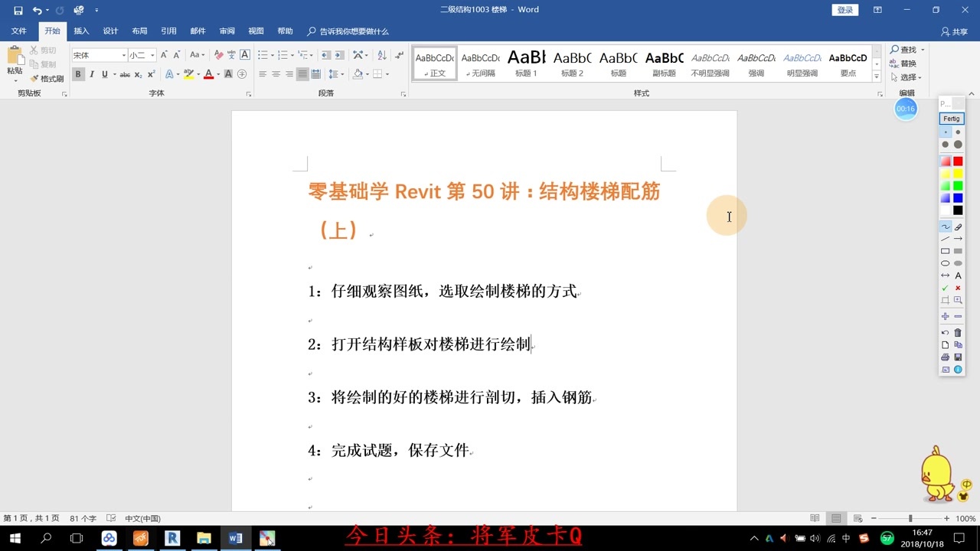Click the Replace (替换) button
The image size is (980, 551).
pyautogui.click(x=903, y=64)
